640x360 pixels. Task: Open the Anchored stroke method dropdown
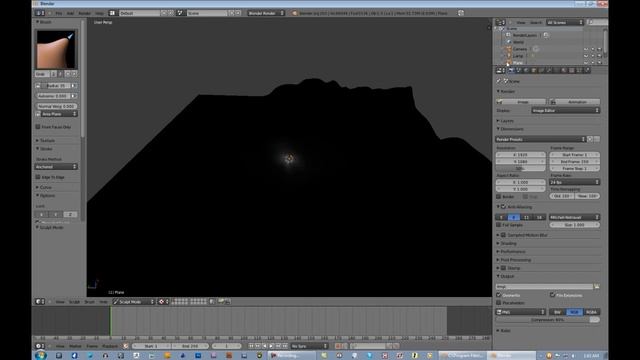coord(56,167)
